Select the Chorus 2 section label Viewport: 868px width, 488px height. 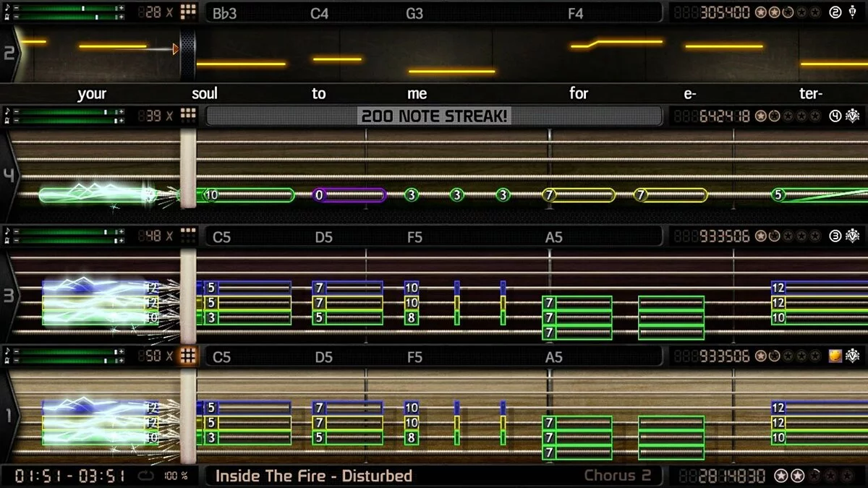[x=618, y=476]
